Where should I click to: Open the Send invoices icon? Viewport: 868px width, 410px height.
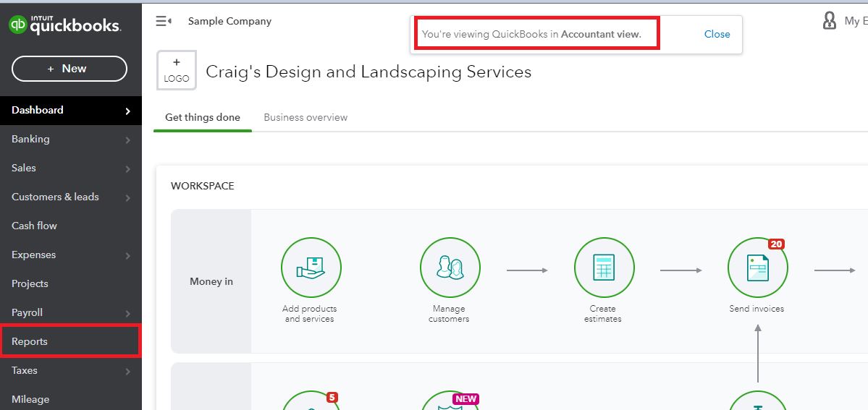757,268
